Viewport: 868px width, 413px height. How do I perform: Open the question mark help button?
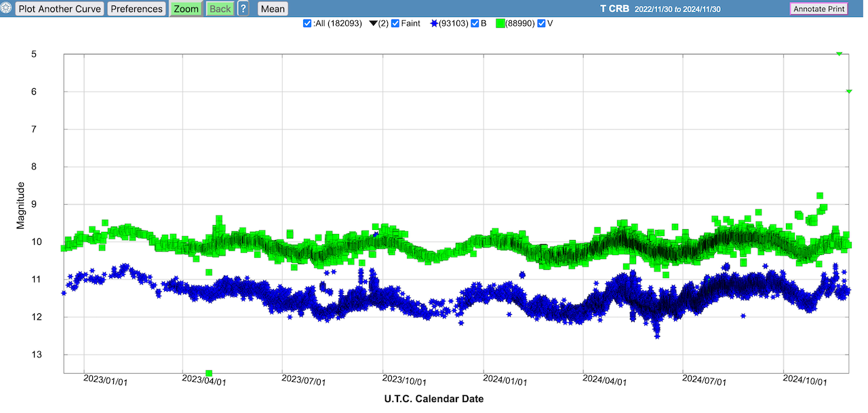click(243, 9)
